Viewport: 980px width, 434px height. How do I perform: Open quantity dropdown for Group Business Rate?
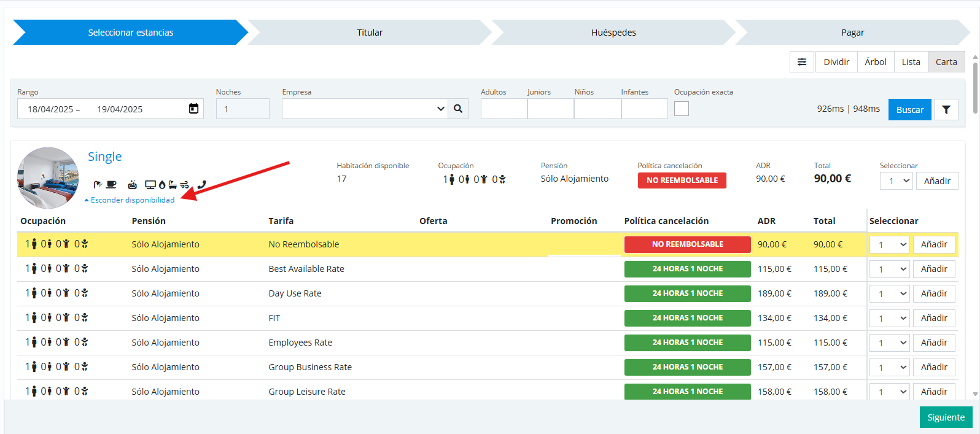(890, 367)
